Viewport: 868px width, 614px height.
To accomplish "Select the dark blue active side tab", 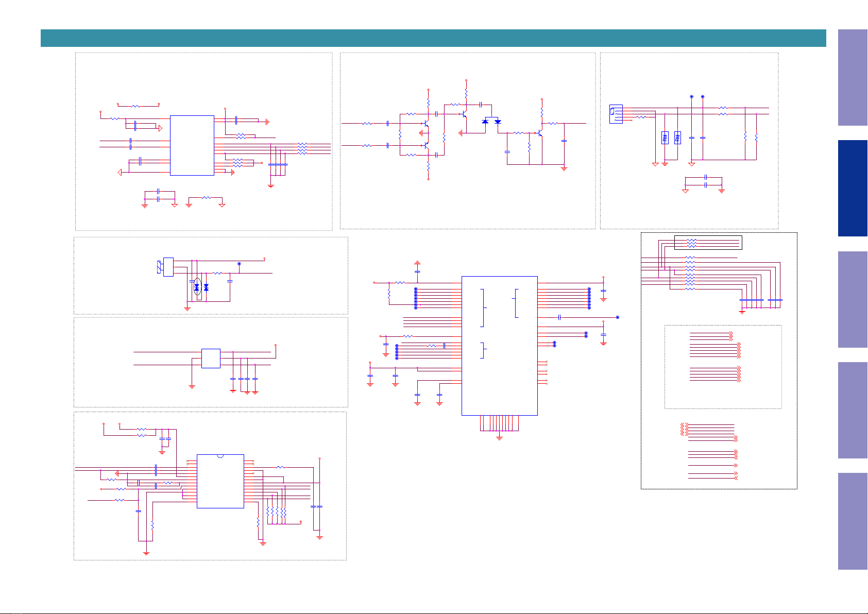I will click(853, 189).
